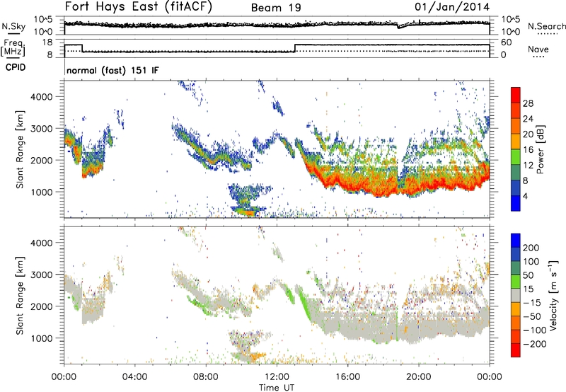Click the '60' Nave axis value
Image resolution: width=566 pixels, height=392 pixels.
click(x=507, y=42)
